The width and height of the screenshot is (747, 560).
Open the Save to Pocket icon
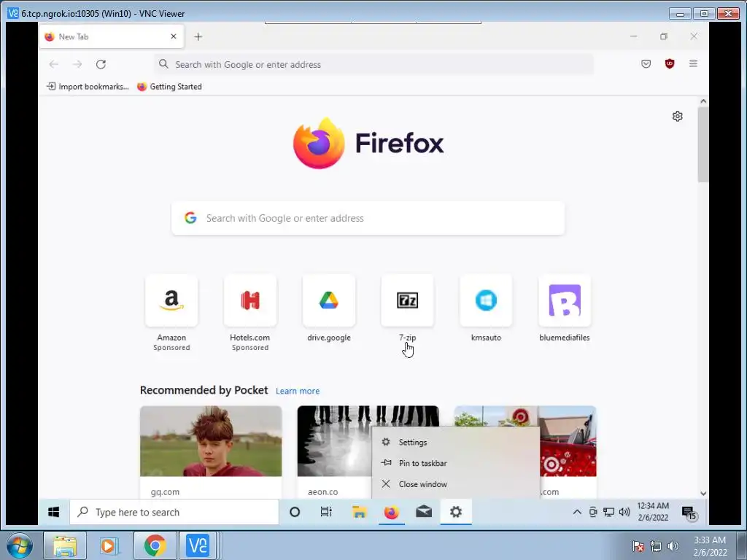click(646, 64)
